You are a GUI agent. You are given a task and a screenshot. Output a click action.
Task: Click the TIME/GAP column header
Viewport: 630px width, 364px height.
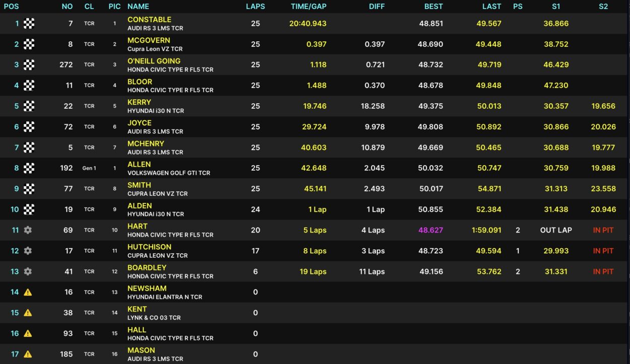[308, 7]
